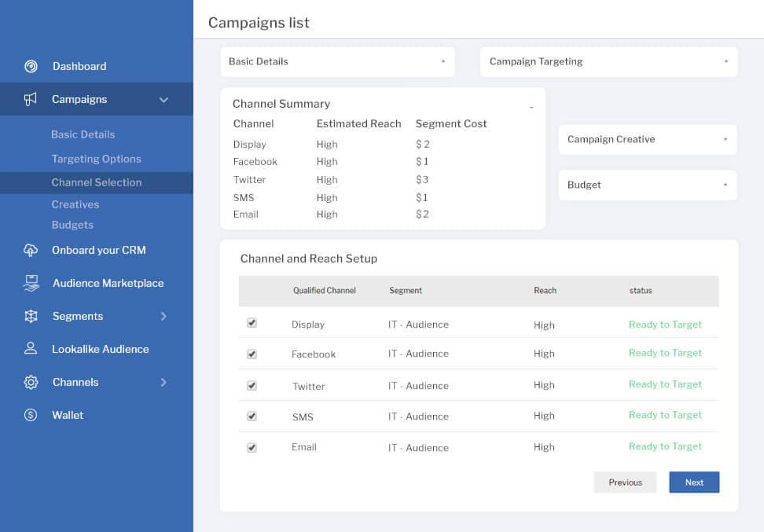The width and height of the screenshot is (764, 532).
Task: Click Ready to Target for Display
Action: pos(665,325)
